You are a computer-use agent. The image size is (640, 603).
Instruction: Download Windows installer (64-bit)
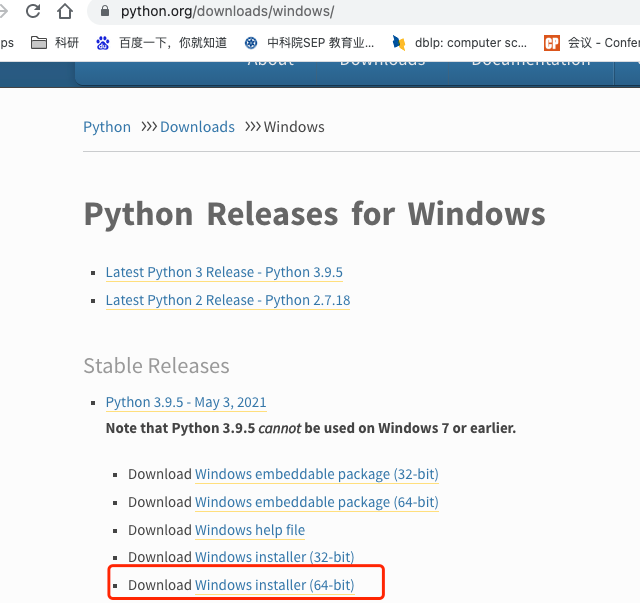274,585
